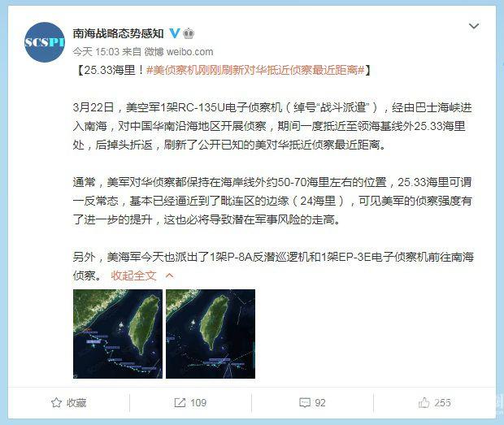Open the post options chevron menu
This screenshot has width=504, height=425.
coord(474,26)
